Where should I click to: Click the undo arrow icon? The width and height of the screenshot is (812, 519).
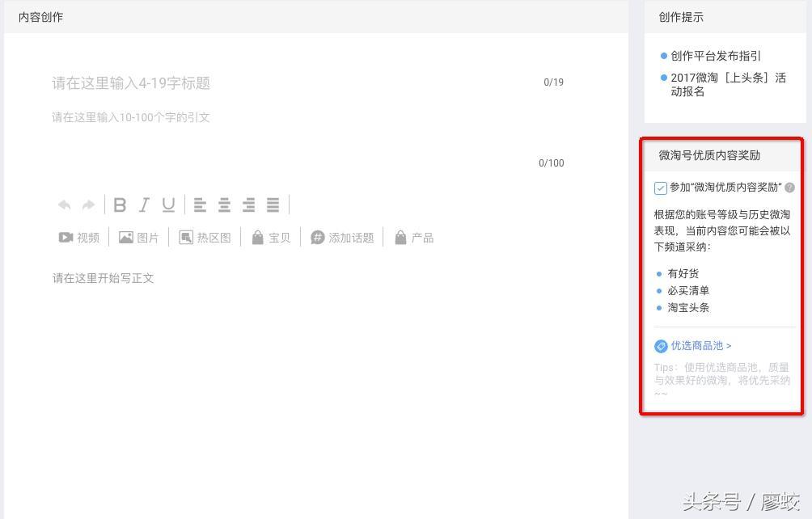pyautogui.click(x=65, y=205)
